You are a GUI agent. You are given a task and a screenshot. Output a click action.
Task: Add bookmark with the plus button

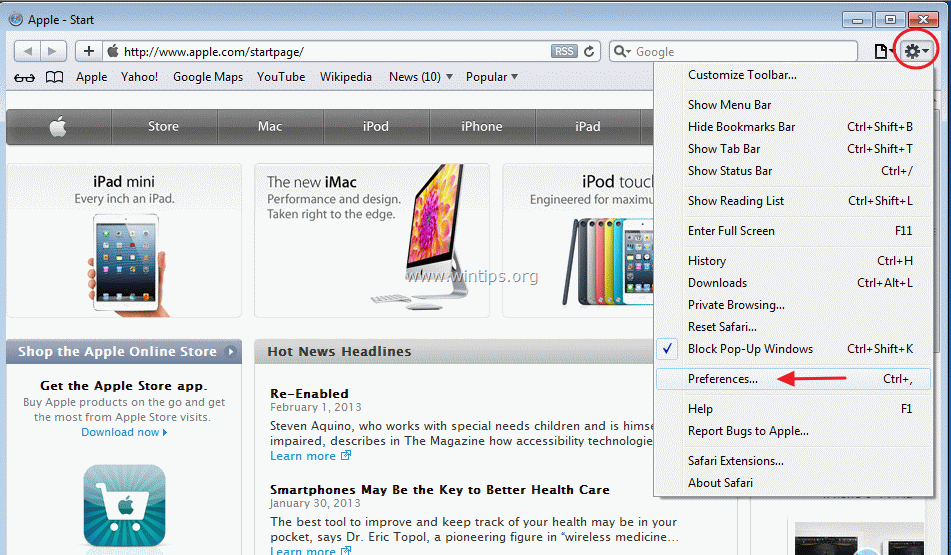coord(89,51)
